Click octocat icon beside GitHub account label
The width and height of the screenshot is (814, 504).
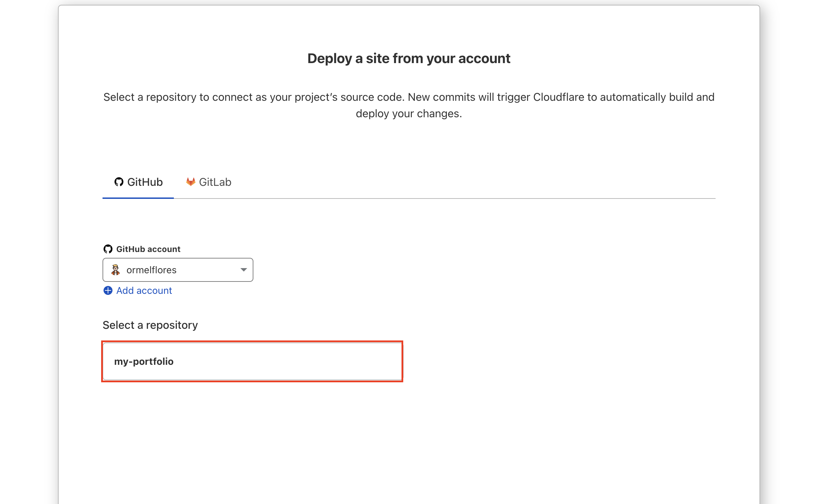(108, 249)
